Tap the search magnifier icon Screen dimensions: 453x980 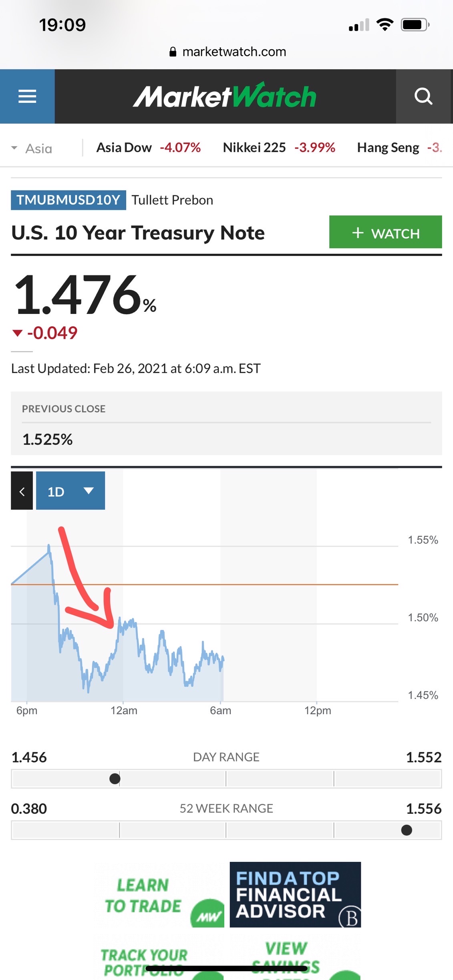click(x=424, y=96)
